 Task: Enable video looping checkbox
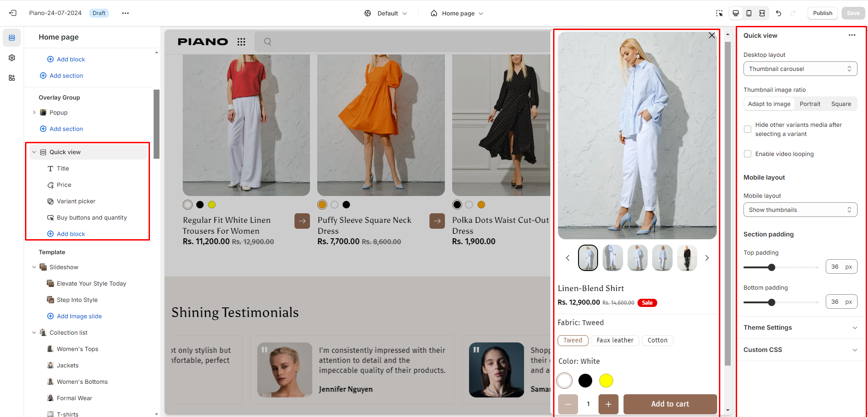point(748,154)
